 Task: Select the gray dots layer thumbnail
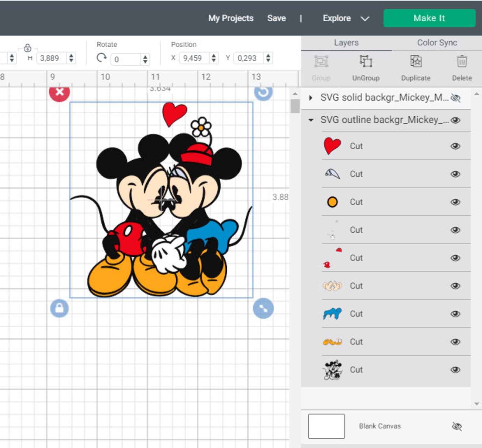[332, 230]
